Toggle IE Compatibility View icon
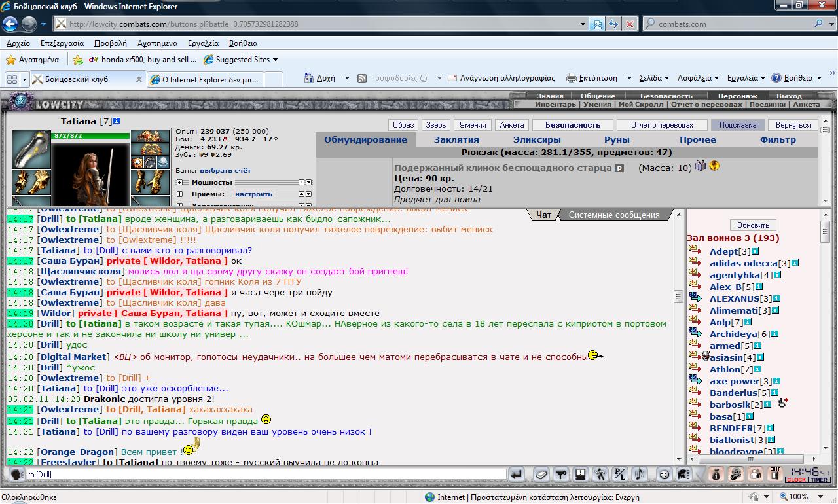Screen dimensions: 838x504 (597, 24)
